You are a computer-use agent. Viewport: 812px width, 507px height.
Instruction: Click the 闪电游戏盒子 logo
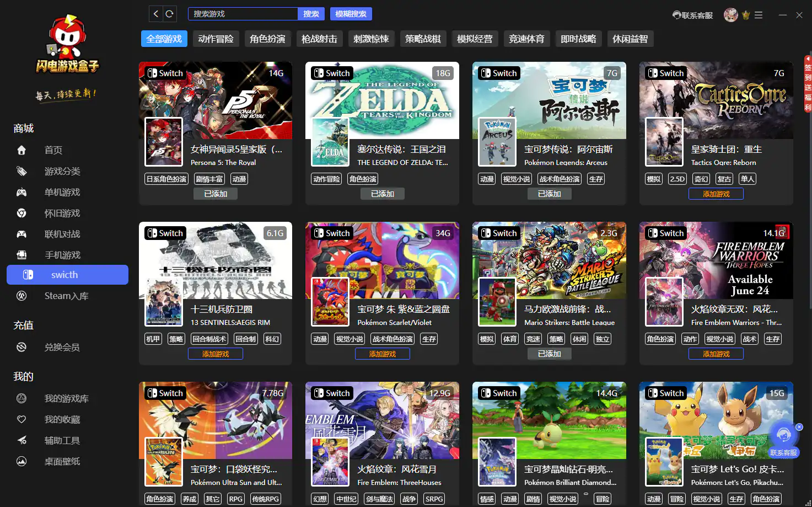(67, 44)
